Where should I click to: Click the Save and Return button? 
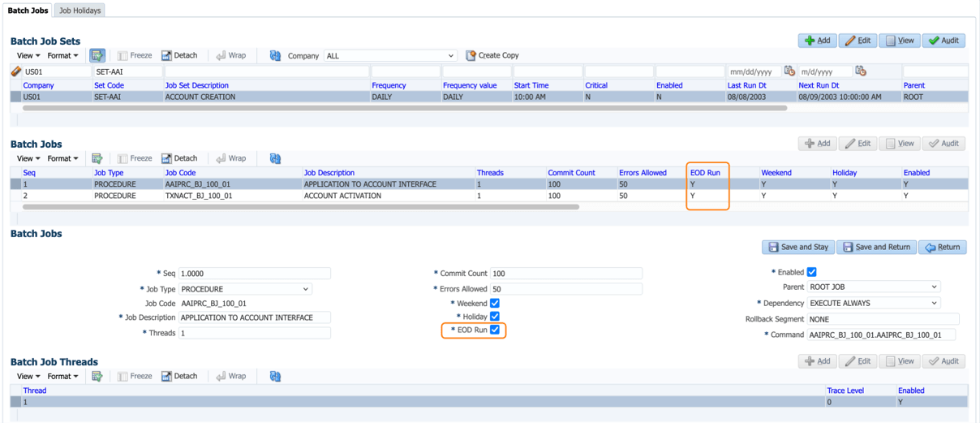[x=876, y=247]
